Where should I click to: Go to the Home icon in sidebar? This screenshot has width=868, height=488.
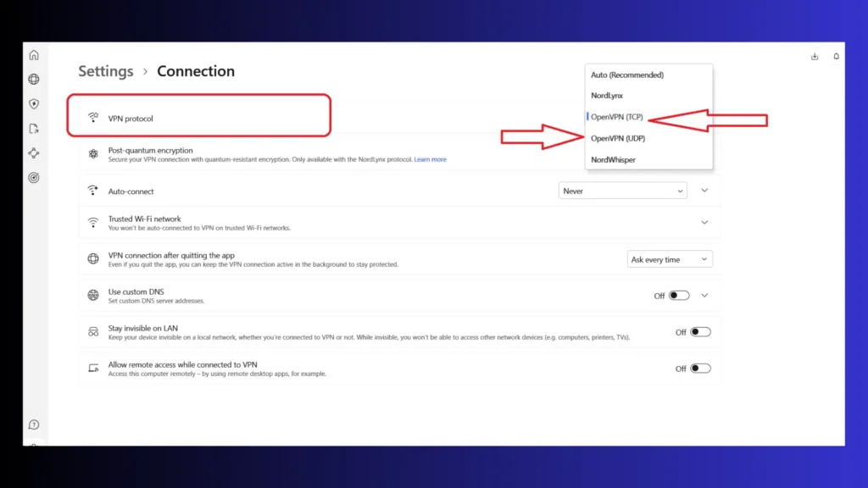coord(34,55)
